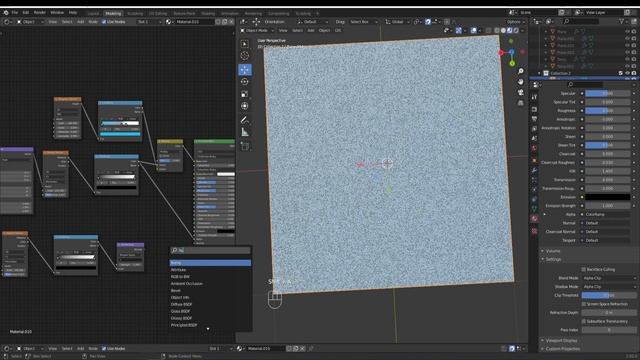Image resolution: width=640 pixels, height=360 pixels.
Task: Click the viewport zoom magnifier icon
Action: [521, 71]
